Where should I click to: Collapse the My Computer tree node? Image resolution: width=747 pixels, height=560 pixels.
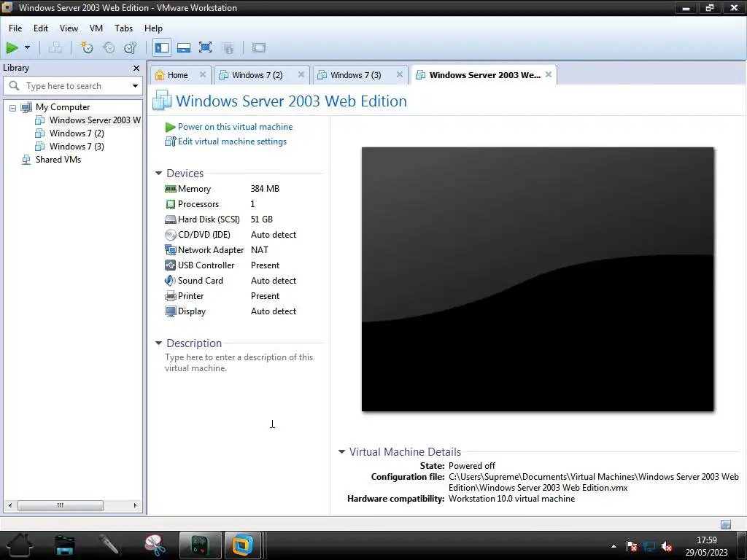[x=13, y=108]
